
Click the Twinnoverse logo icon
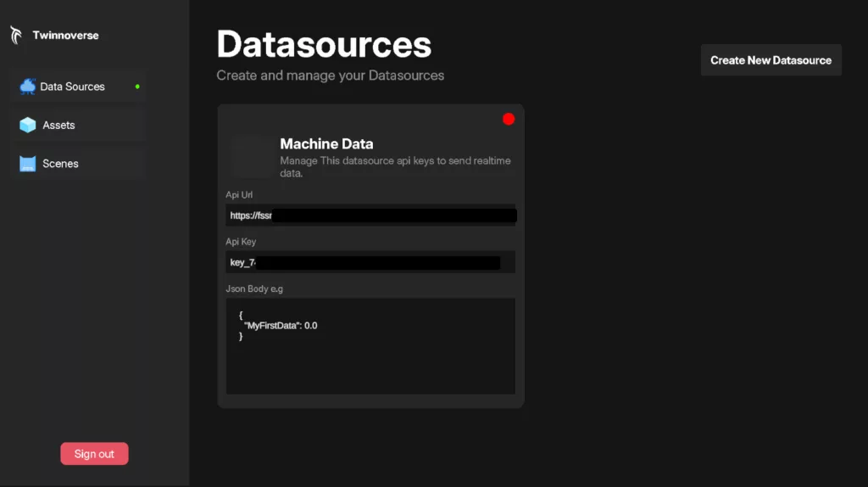[x=16, y=35]
